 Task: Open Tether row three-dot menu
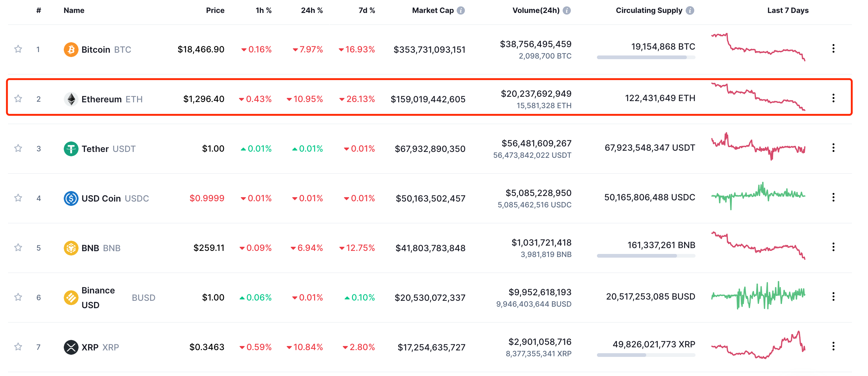coord(833,148)
